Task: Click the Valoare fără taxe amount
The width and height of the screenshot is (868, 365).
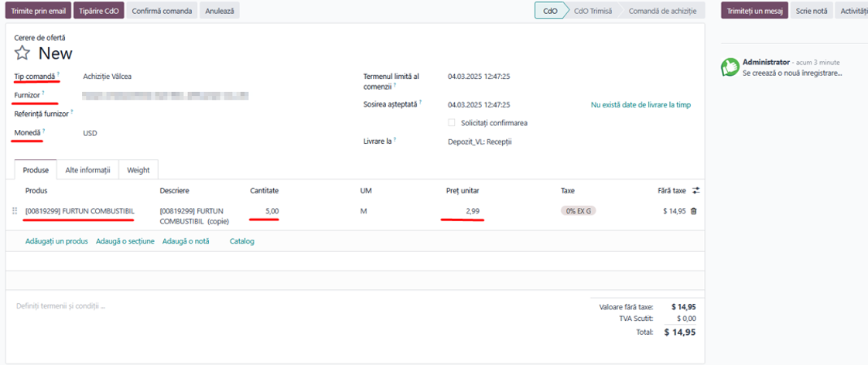Action: 684,306
